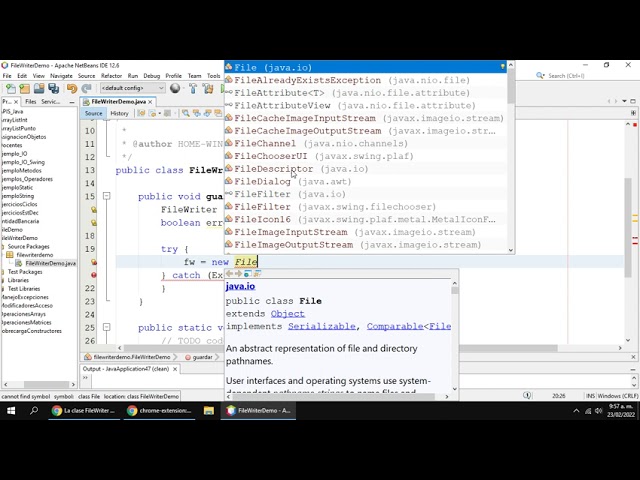This screenshot has height=480, width=640.
Task: Follow the java.io package link
Action: [240, 287]
